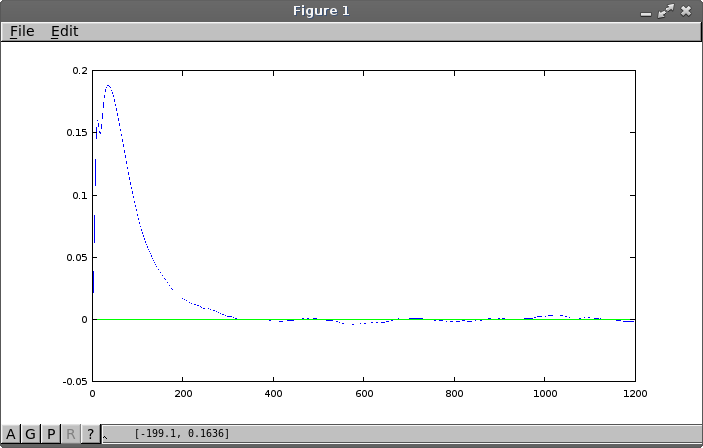Viewport: 703px width, 448px height.
Task: Click the green horizontal zero line
Action: pyautogui.click(x=364, y=319)
